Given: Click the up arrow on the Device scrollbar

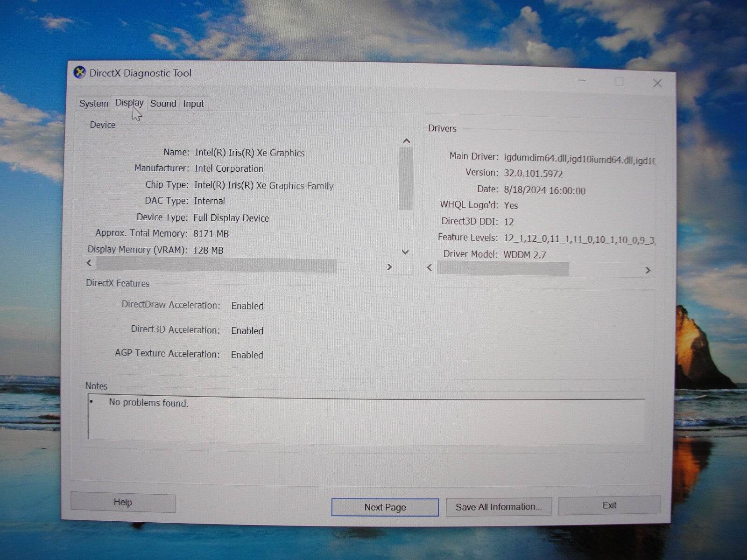Looking at the screenshot, I should pos(405,140).
